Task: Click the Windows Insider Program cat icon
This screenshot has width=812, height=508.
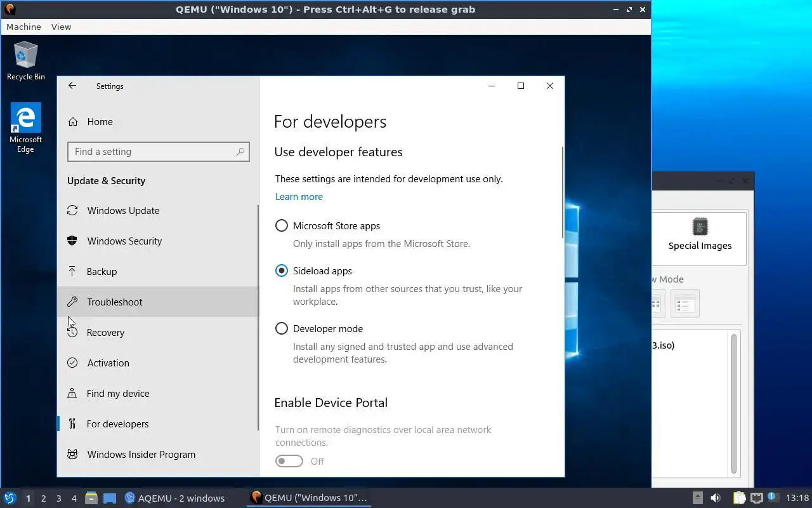Action: pyautogui.click(x=72, y=455)
